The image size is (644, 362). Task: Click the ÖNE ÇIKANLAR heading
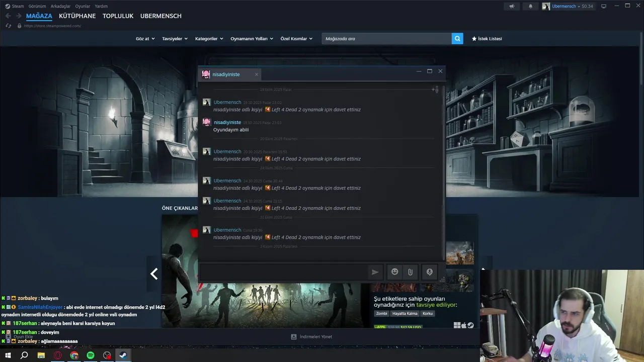click(180, 208)
